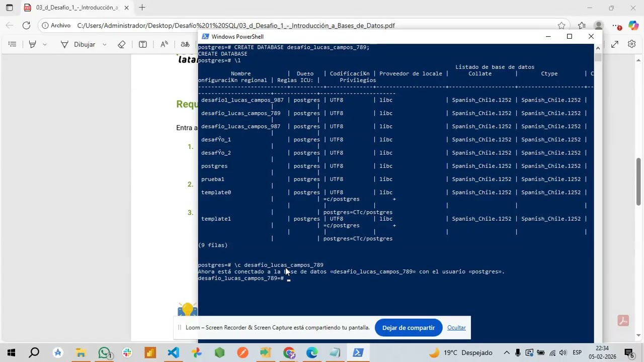This screenshot has width=644, height=362.
Task: Activate the Dibujar draw tool
Action: click(x=78, y=44)
